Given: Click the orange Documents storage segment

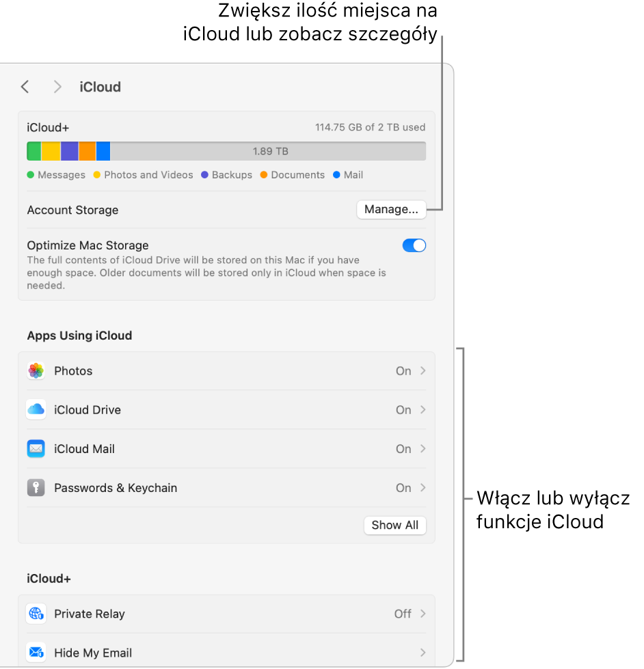Looking at the screenshot, I should pyautogui.click(x=88, y=151).
